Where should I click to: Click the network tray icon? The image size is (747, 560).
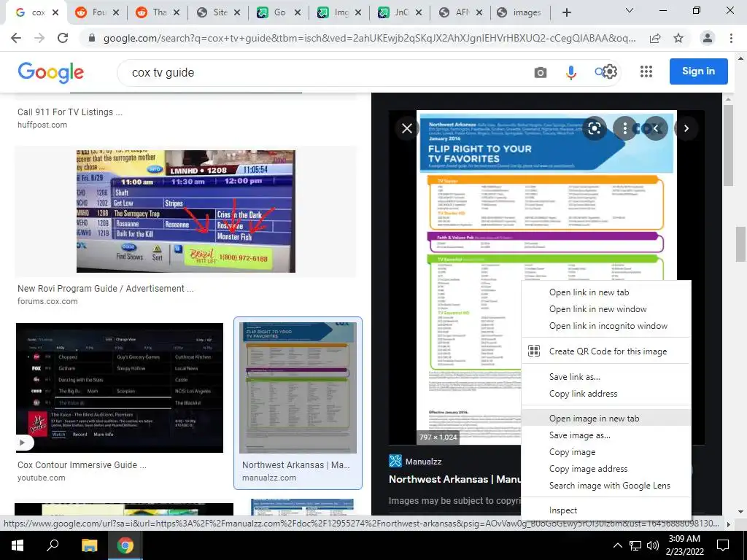[635, 545]
